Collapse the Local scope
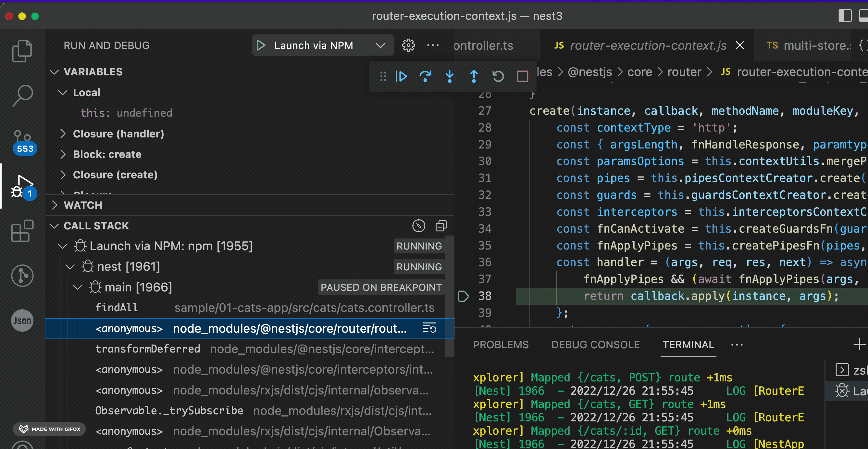Screen dimensions: 868x449 [63, 92]
